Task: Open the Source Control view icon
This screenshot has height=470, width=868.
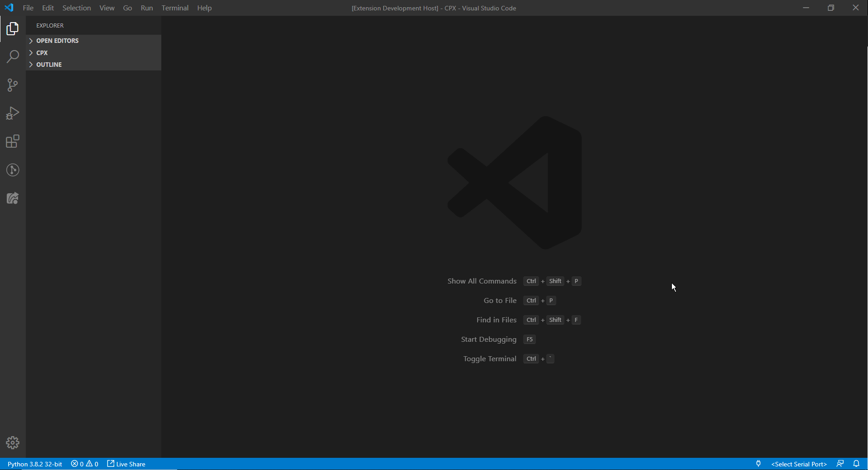Action: pyautogui.click(x=13, y=85)
